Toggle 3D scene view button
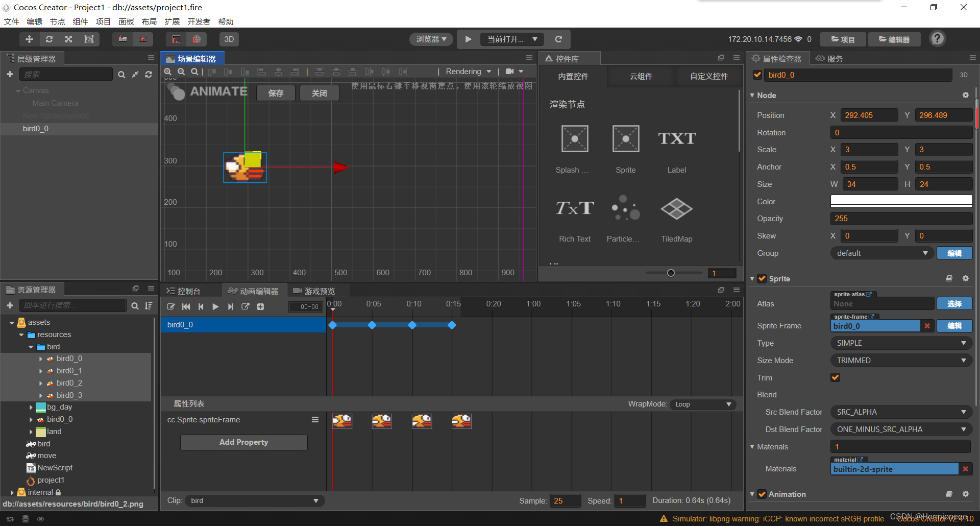Image resolution: width=980 pixels, height=526 pixels. pos(229,39)
